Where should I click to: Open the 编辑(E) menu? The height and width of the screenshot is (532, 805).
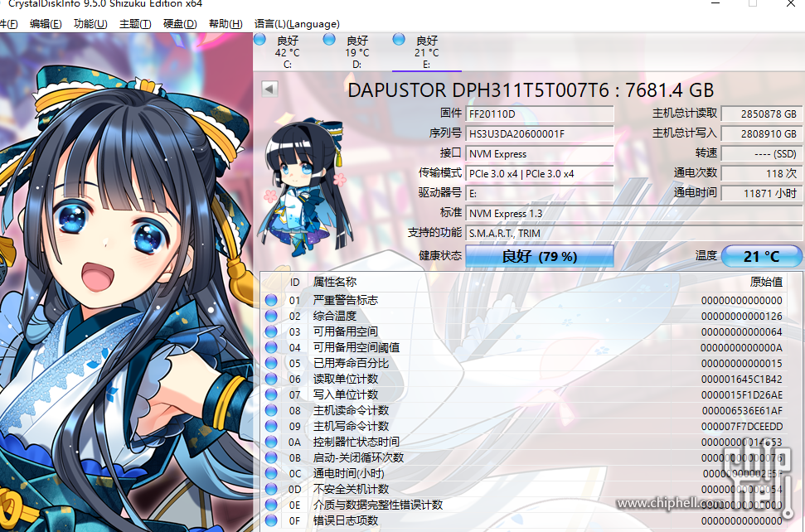(46, 23)
